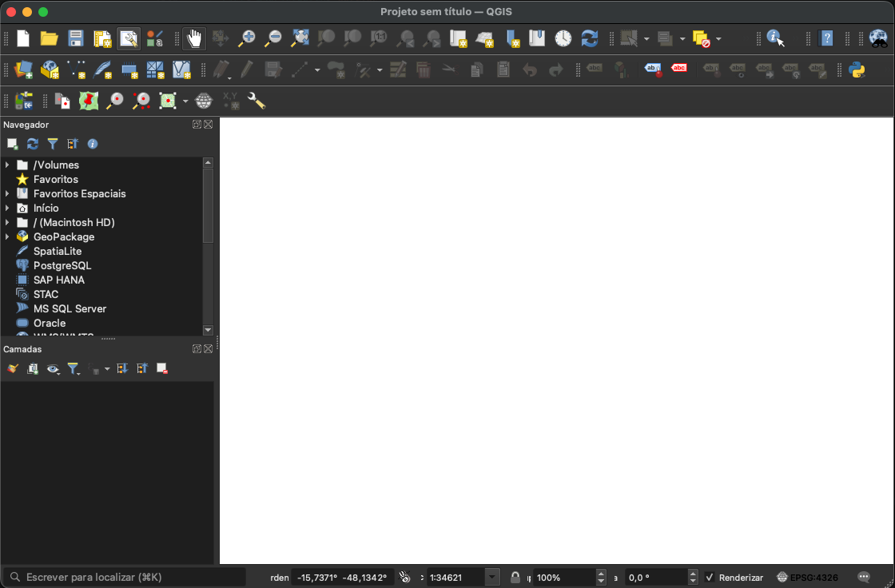The width and height of the screenshot is (895, 588).
Task: Collapse all items in Navegador toolbar
Action: (73, 144)
